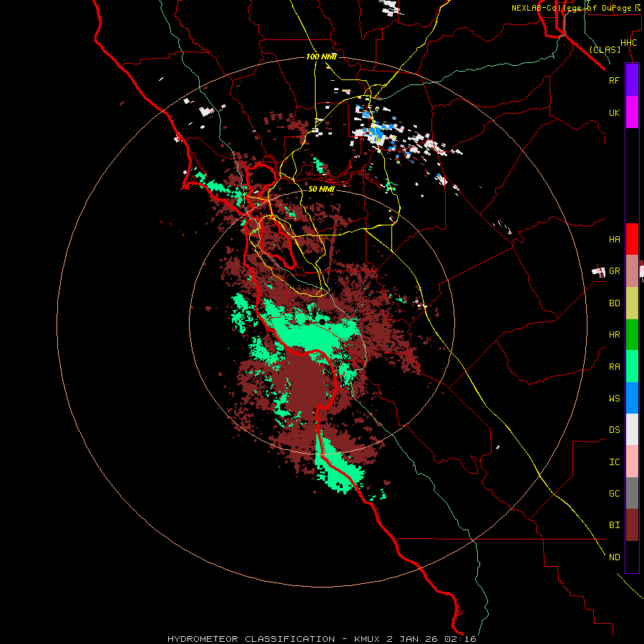Click the 100 NMI range ring label
The image size is (644, 644).
[321, 57]
